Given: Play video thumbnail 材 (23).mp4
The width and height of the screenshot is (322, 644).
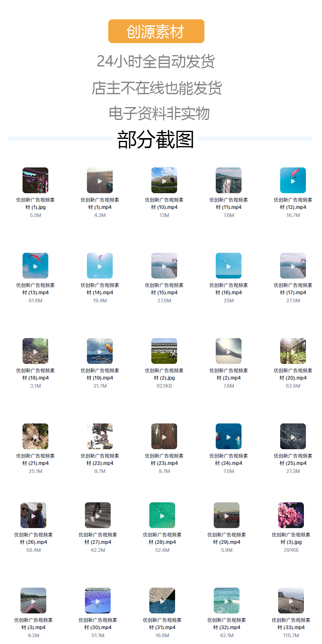Looking at the screenshot, I should tap(164, 436).
